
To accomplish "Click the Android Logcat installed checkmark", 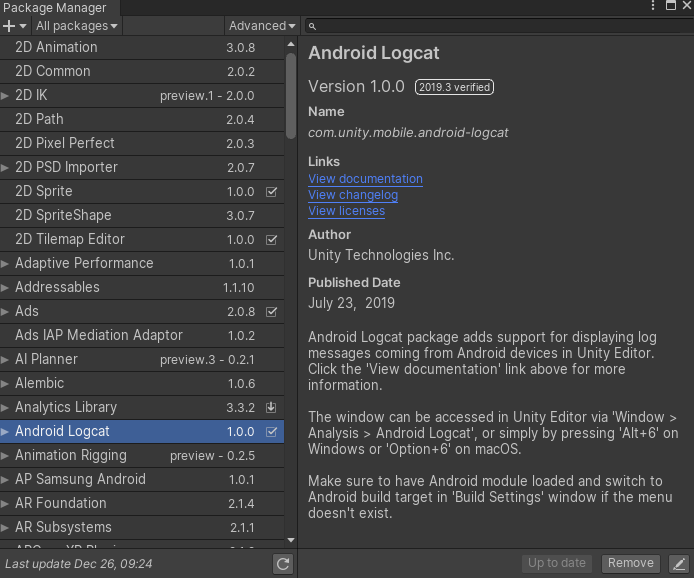I will tap(271, 432).
